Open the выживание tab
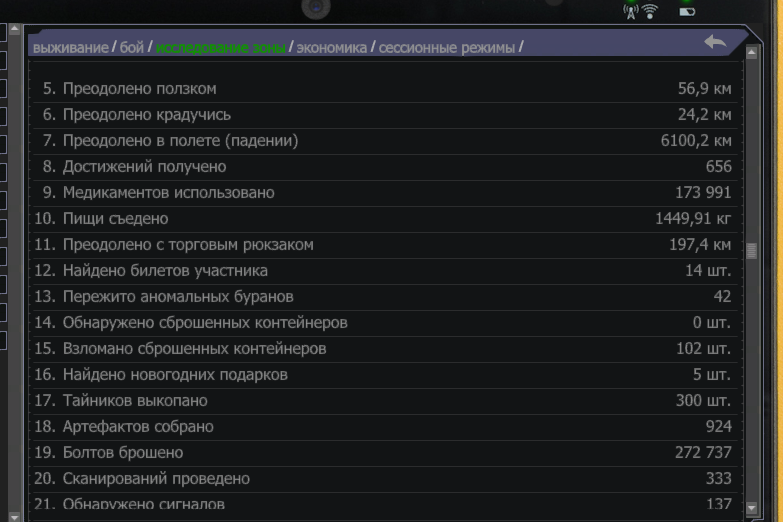Viewport: 783px width, 522px height. (70, 47)
